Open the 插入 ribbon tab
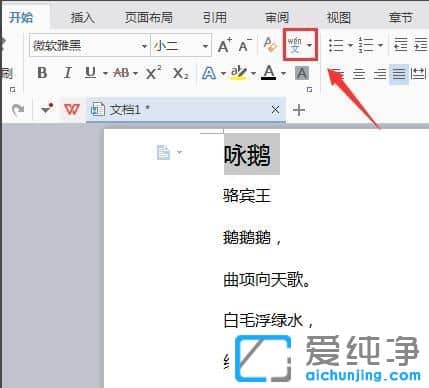 point(82,18)
